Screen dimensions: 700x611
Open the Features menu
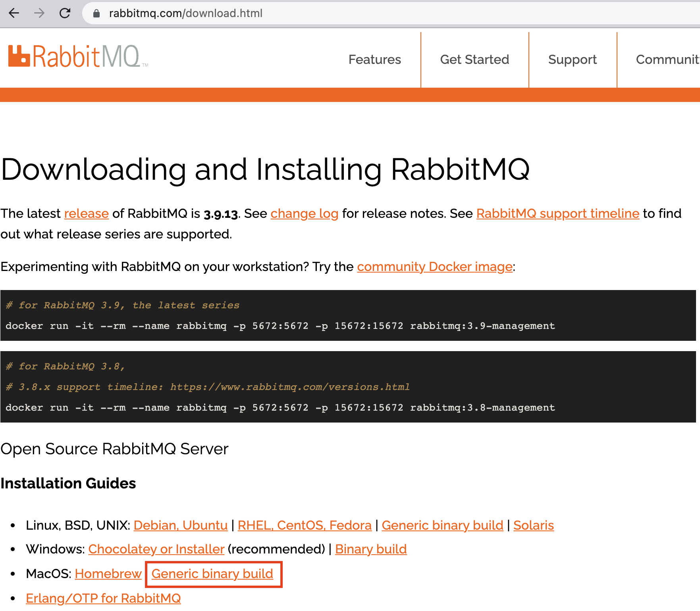coord(374,60)
